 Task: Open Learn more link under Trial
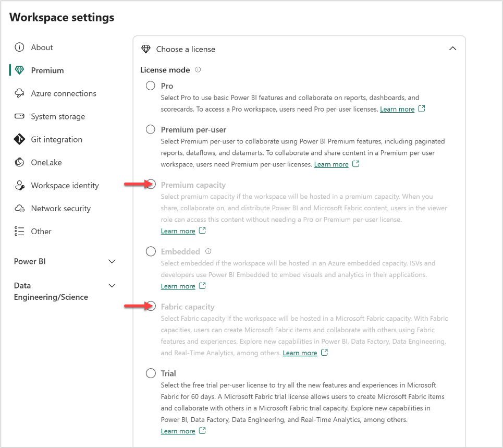(x=178, y=431)
